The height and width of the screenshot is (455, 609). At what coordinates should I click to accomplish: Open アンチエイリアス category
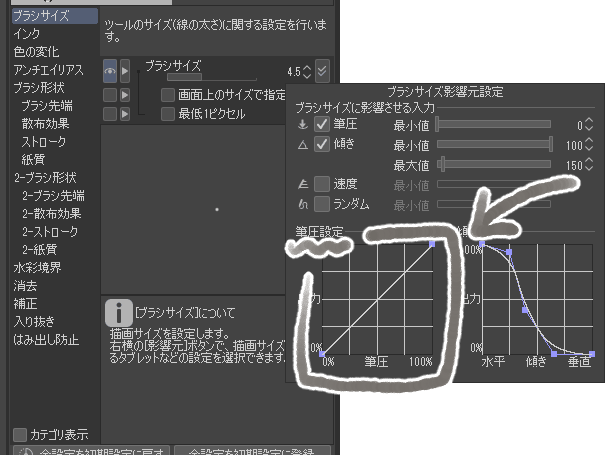[49, 70]
